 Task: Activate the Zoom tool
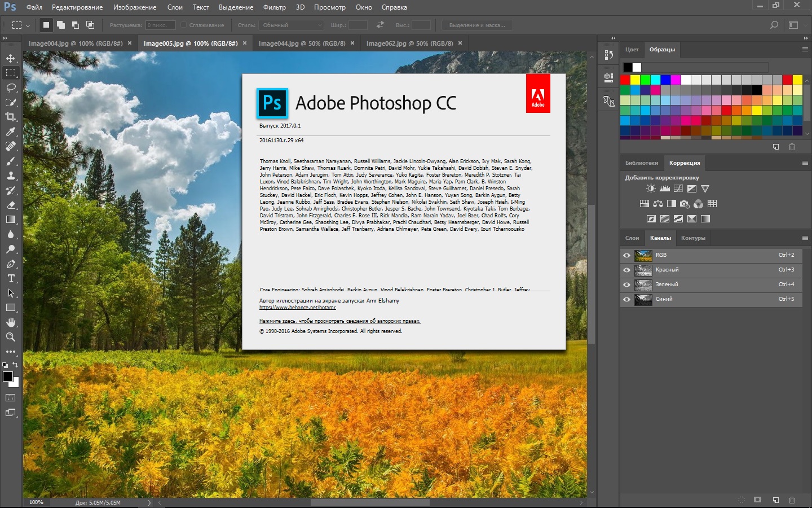tap(11, 337)
